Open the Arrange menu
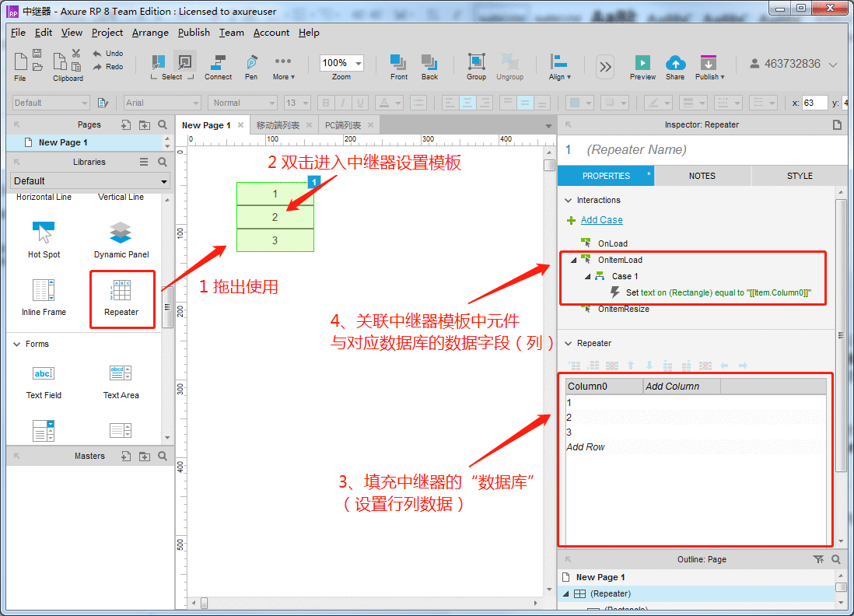854x616 pixels. click(x=150, y=33)
